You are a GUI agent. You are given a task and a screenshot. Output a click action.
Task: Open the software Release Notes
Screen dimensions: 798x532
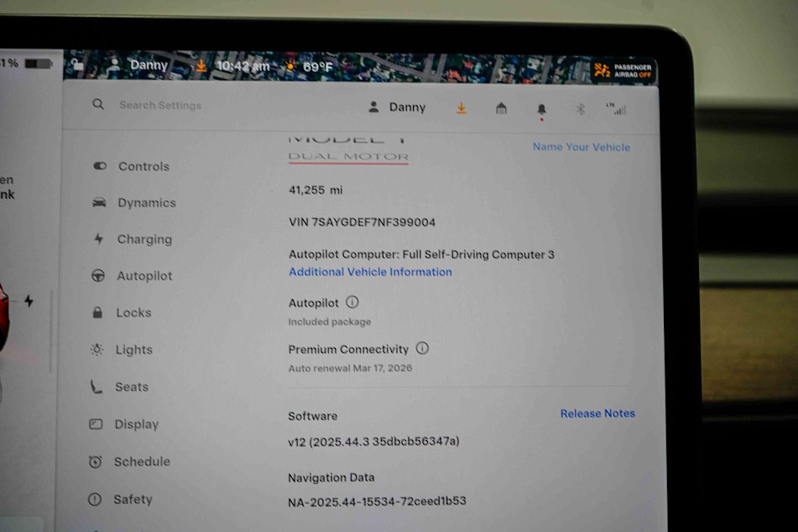[x=598, y=413]
